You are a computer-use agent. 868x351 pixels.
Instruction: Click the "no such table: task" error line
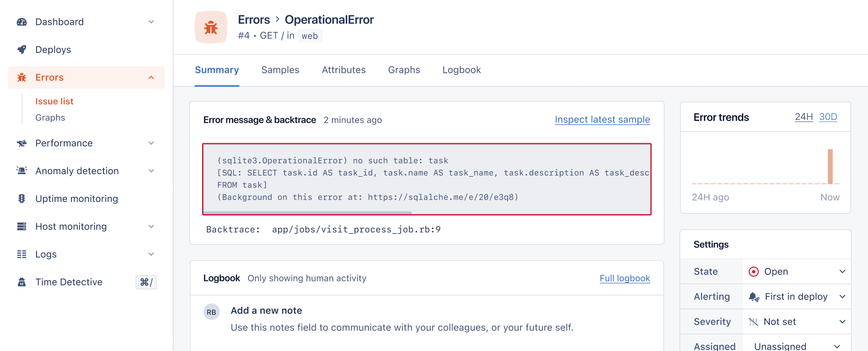pyautogui.click(x=333, y=161)
